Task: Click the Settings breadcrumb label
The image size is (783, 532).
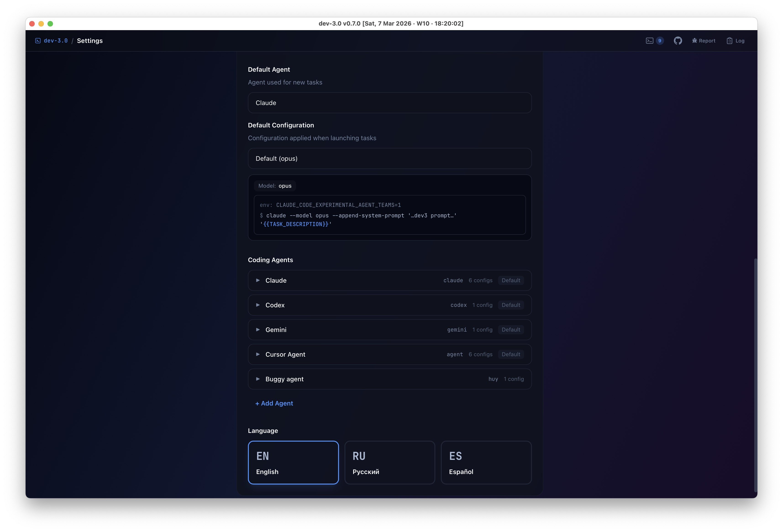Action: pyautogui.click(x=90, y=40)
